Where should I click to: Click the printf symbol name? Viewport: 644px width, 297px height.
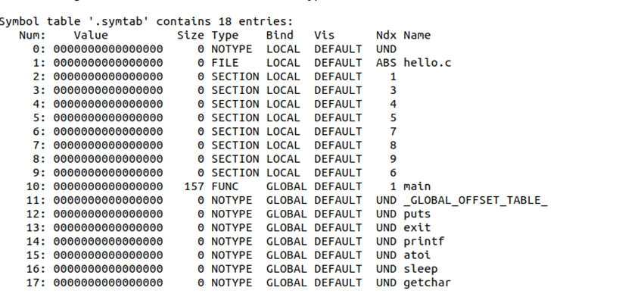point(424,241)
